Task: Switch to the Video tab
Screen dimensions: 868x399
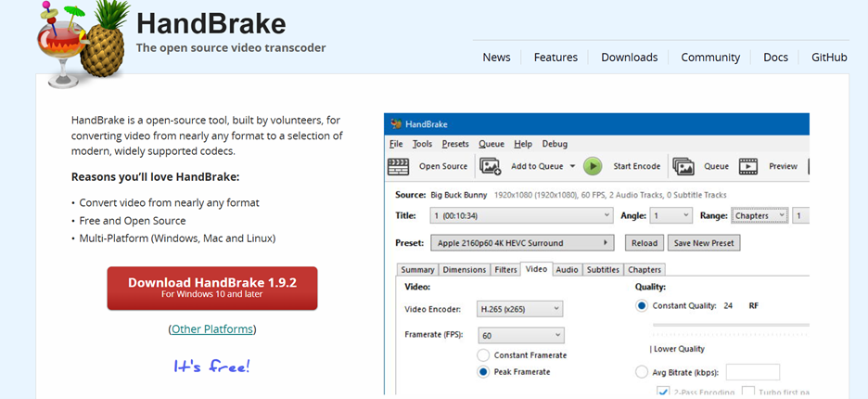Action: [x=536, y=269]
